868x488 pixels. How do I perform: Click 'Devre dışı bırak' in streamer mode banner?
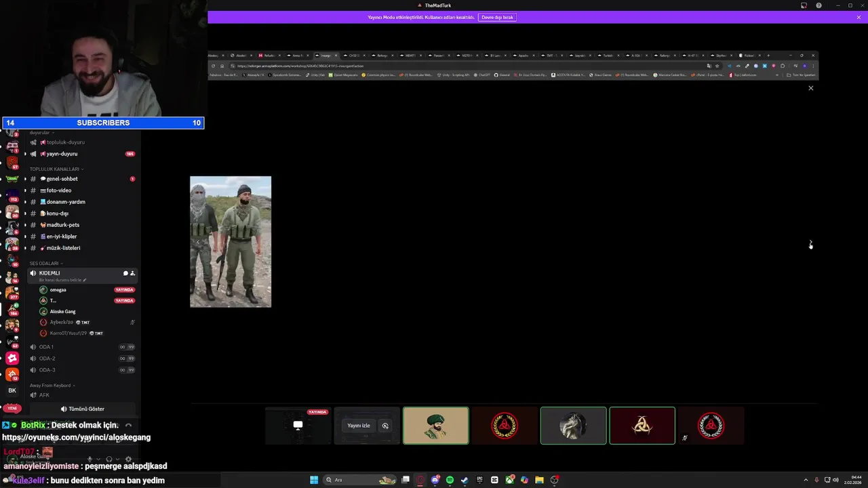497,17
